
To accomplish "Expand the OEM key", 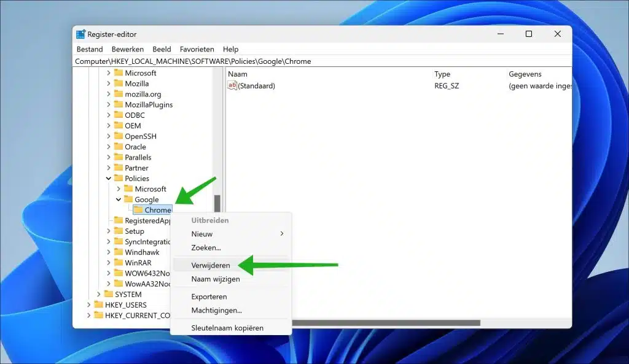I will point(108,125).
